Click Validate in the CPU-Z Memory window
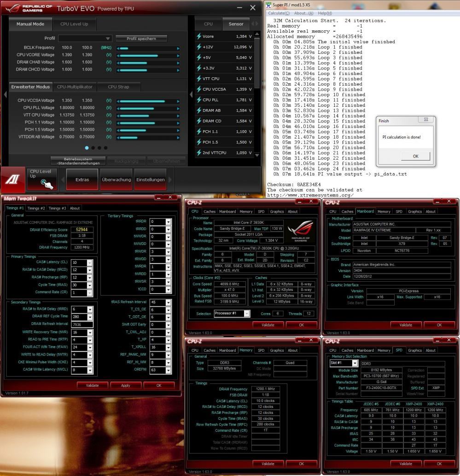Screen dimensions: 460x476 [x=268, y=464]
